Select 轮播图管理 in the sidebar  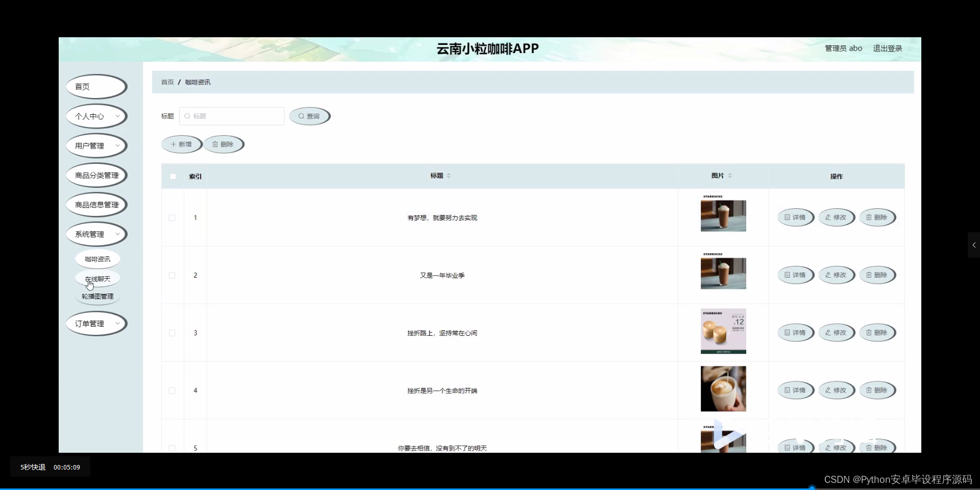97,296
